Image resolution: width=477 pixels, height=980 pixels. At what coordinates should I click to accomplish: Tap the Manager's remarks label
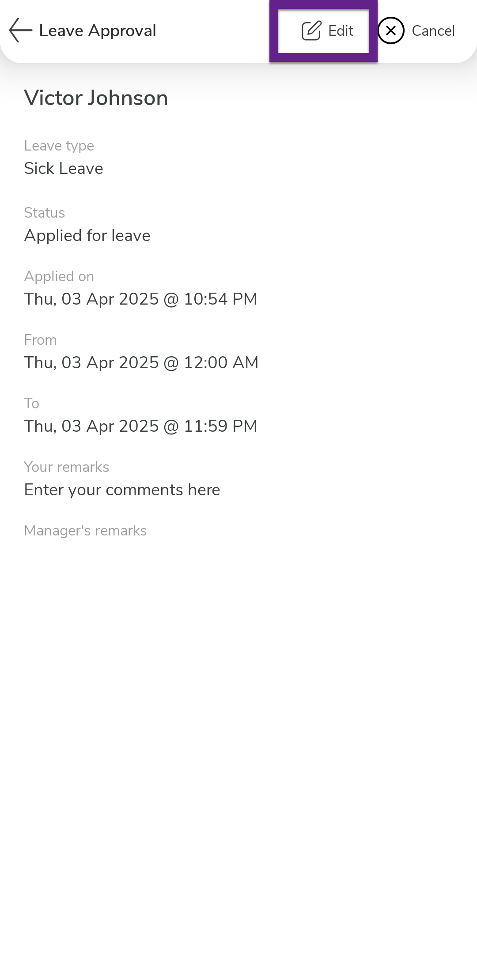85,531
